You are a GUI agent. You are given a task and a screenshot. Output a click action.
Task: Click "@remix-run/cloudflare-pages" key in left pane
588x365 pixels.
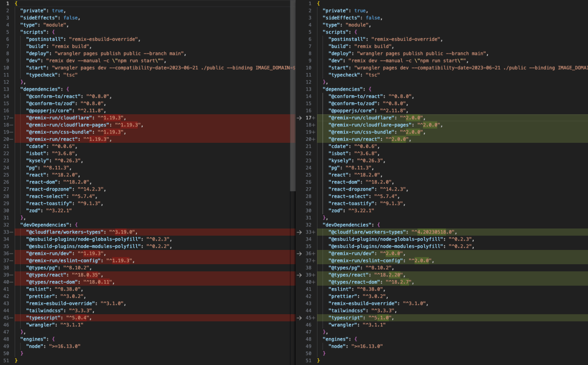[67, 125]
